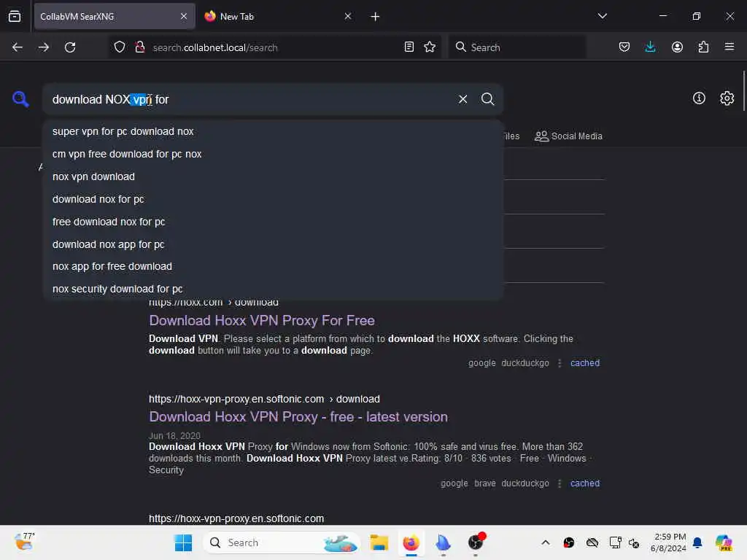Go back to the previous page

click(18, 47)
